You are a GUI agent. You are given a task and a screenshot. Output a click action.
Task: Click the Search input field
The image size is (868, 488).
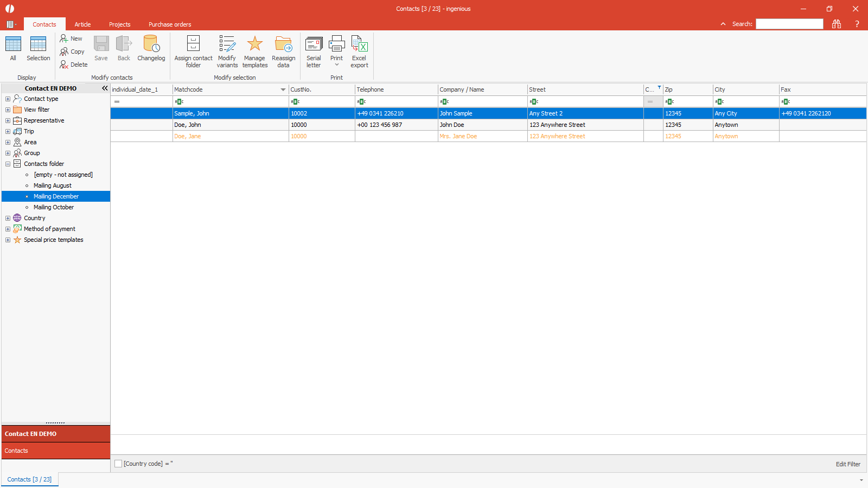[x=789, y=24]
